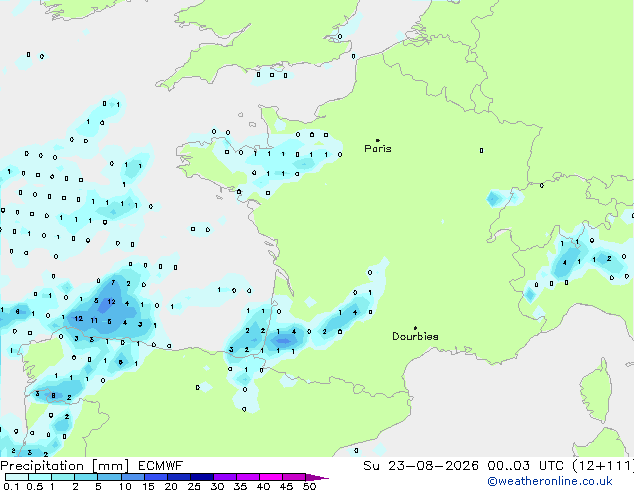Click the Precipitation [mm] title text
Screen dimensions: 634x490
(x=65, y=466)
